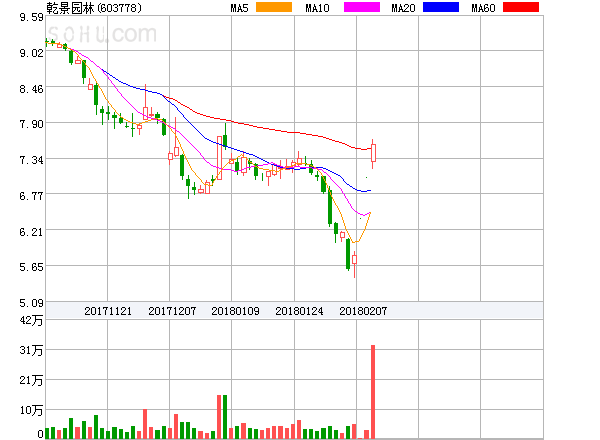This screenshot has width=600, height=440.
Task: Click the 21万 volume axis label
Action: click(x=31, y=380)
